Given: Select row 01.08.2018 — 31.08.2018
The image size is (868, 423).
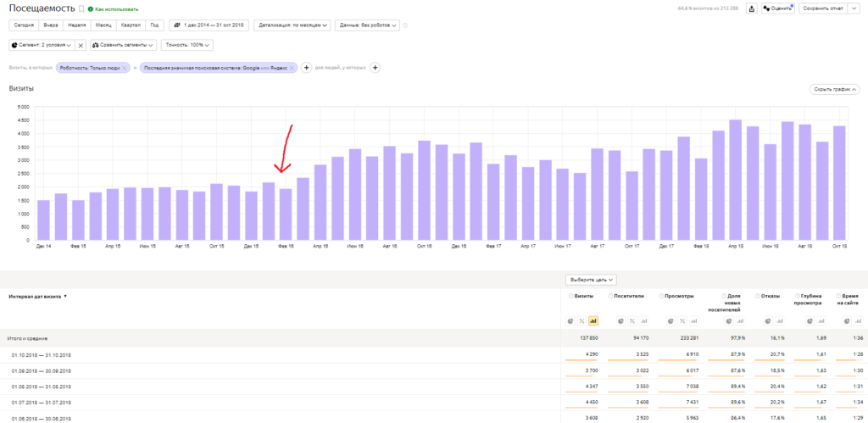Looking at the screenshot, I should [x=434, y=387].
